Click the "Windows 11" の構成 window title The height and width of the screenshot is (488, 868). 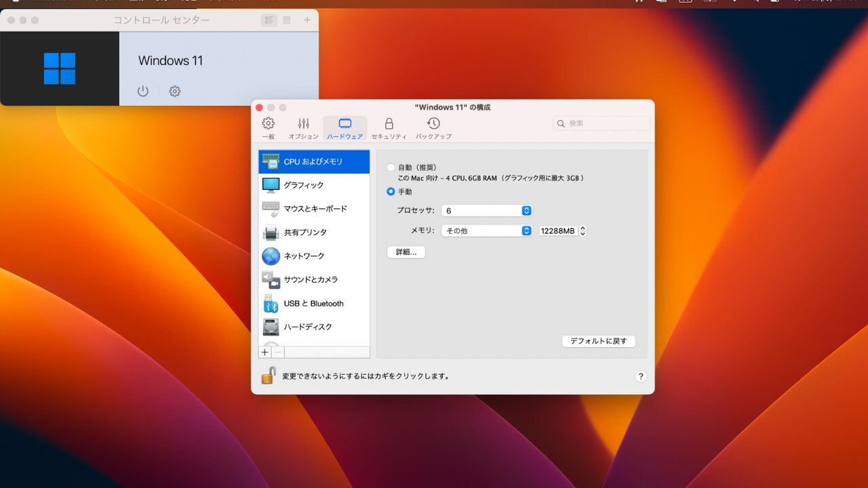tap(452, 107)
